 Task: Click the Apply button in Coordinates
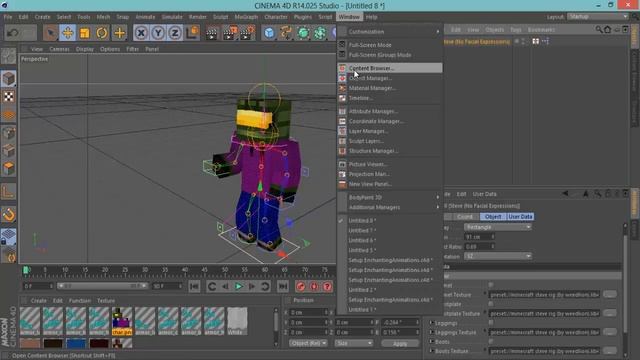coord(400,343)
